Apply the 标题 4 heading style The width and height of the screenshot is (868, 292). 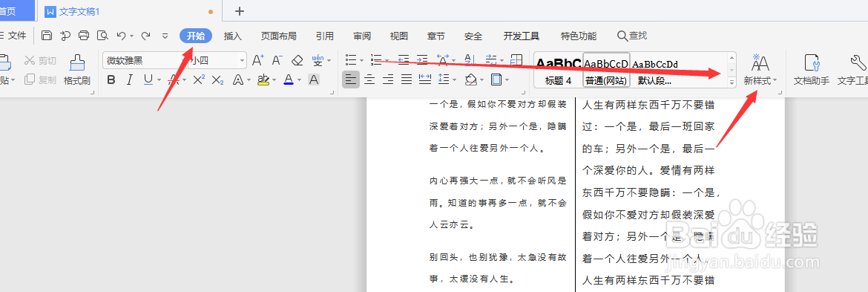coord(558,71)
